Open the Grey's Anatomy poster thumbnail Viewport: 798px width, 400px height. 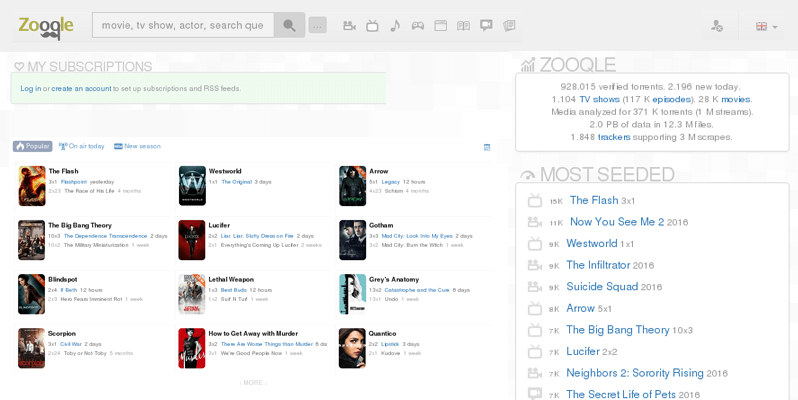pyautogui.click(x=352, y=294)
